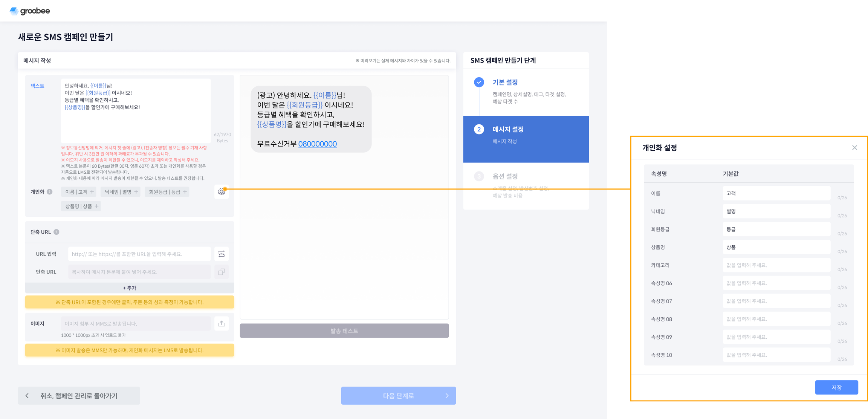Select the 메시지 설정 step
868x419 pixels.
tap(508, 129)
